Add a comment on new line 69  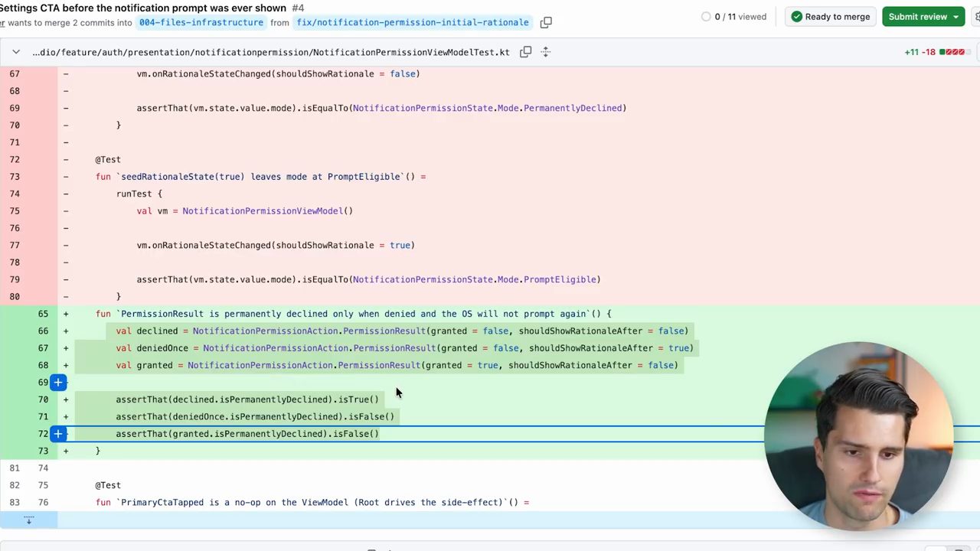pyautogui.click(x=58, y=382)
